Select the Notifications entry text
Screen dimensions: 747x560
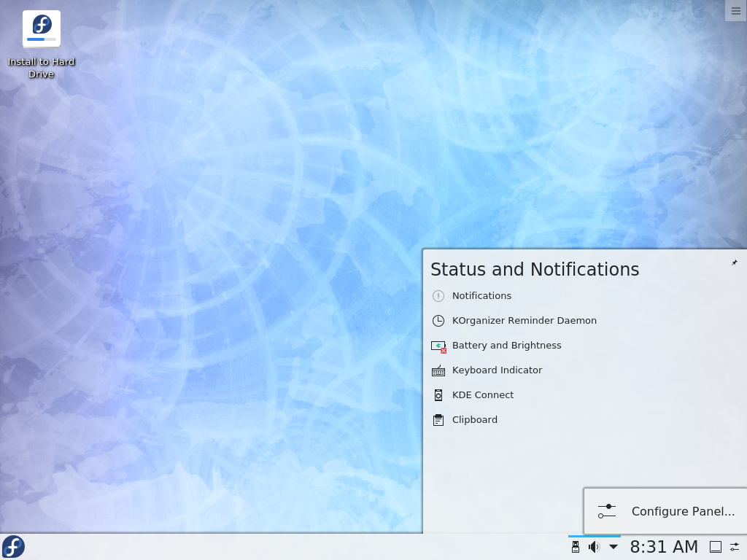pyautogui.click(x=481, y=296)
